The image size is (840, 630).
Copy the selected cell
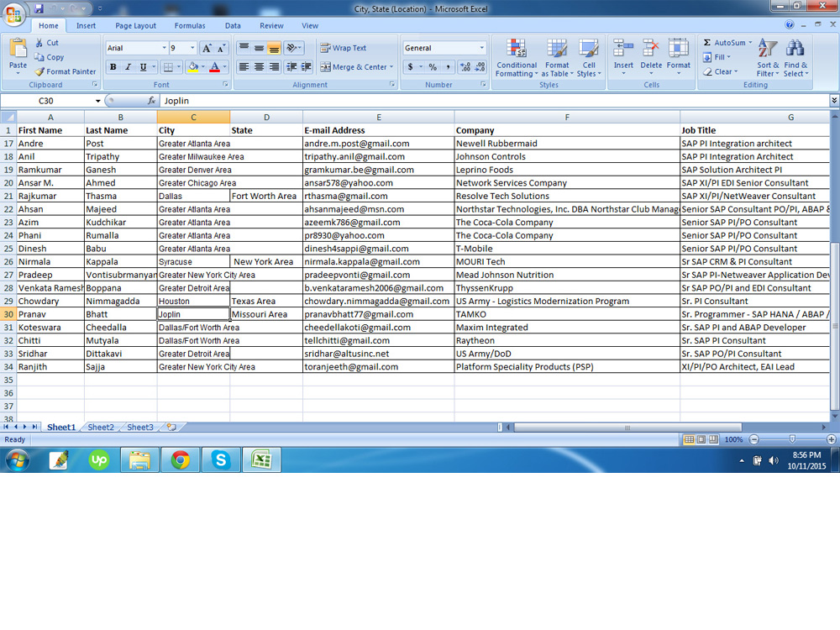coord(49,57)
